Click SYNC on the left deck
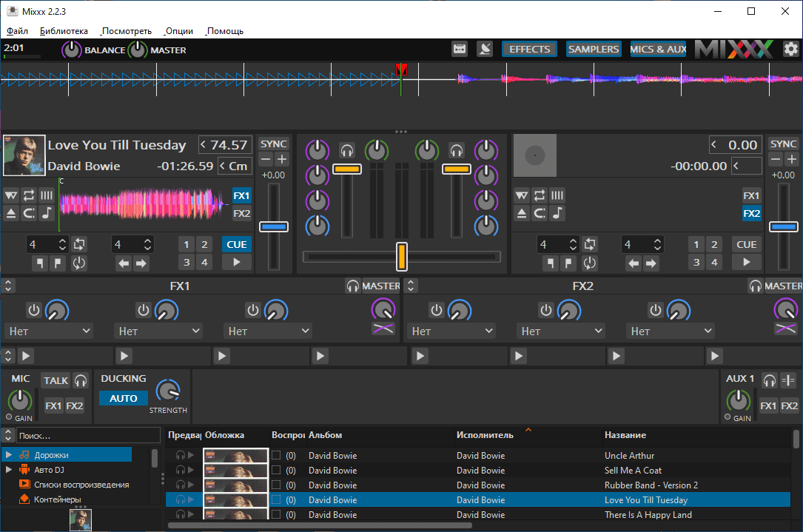803x532 pixels. click(x=274, y=144)
